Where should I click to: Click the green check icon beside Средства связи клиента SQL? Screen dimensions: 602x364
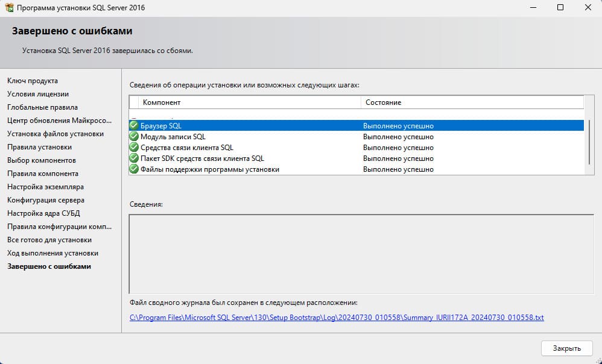point(133,147)
